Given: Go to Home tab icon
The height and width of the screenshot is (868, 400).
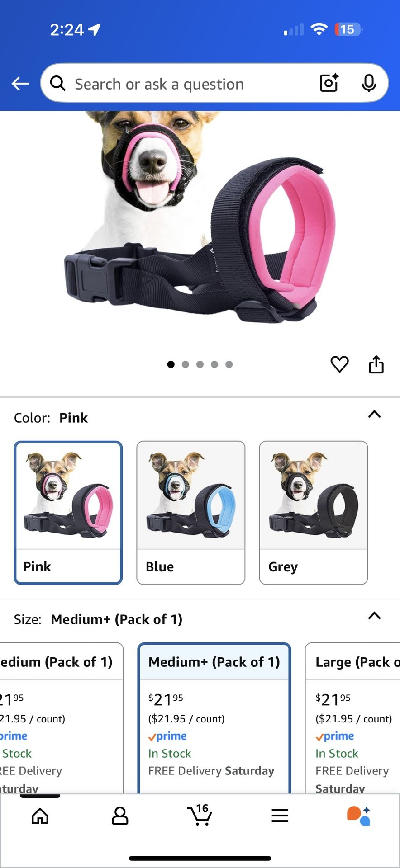Looking at the screenshot, I should pyautogui.click(x=40, y=816).
